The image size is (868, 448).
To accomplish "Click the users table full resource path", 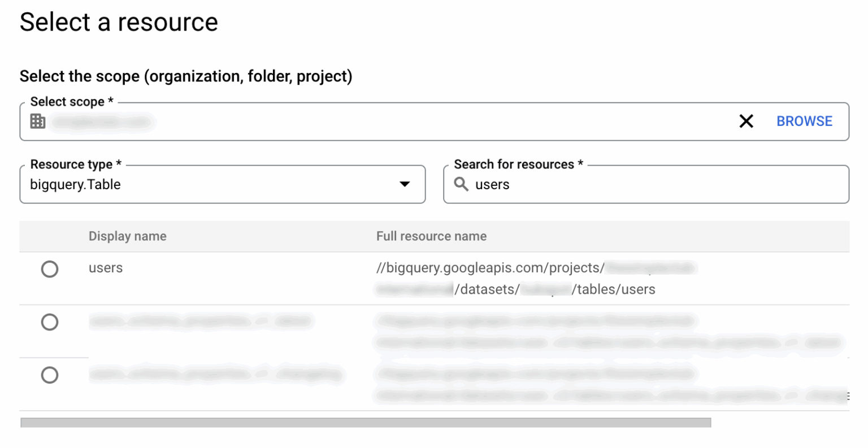I will click(x=514, y=279).
